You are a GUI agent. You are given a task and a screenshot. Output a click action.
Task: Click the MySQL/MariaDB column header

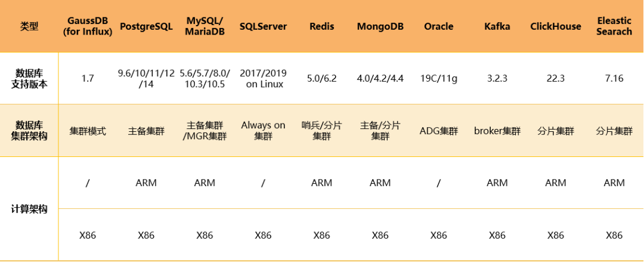(x=205, y=26)
